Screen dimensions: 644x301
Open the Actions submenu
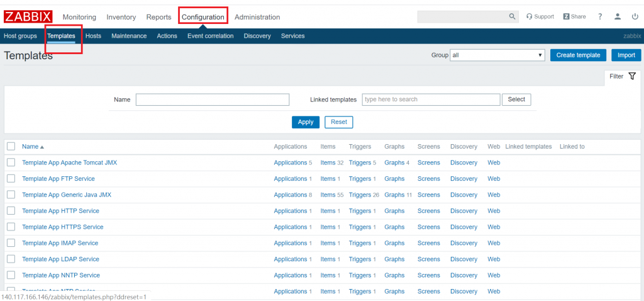167,36
